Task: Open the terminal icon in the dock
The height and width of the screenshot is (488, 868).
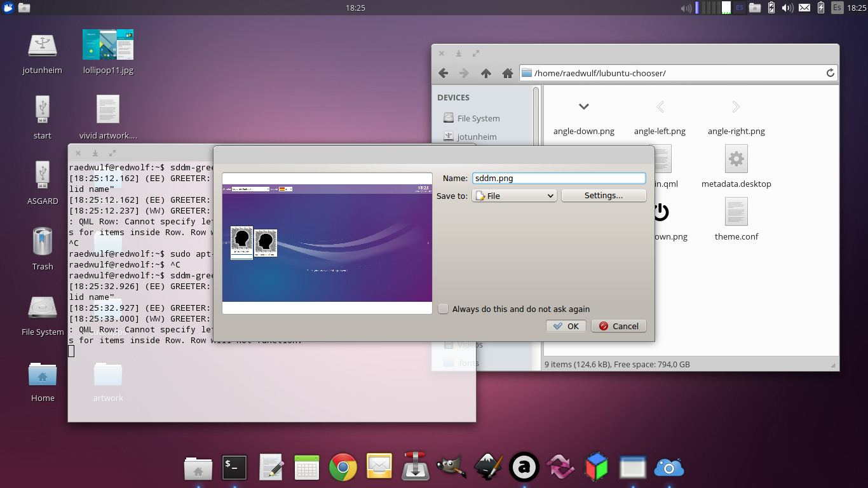Action: [234, 468]
